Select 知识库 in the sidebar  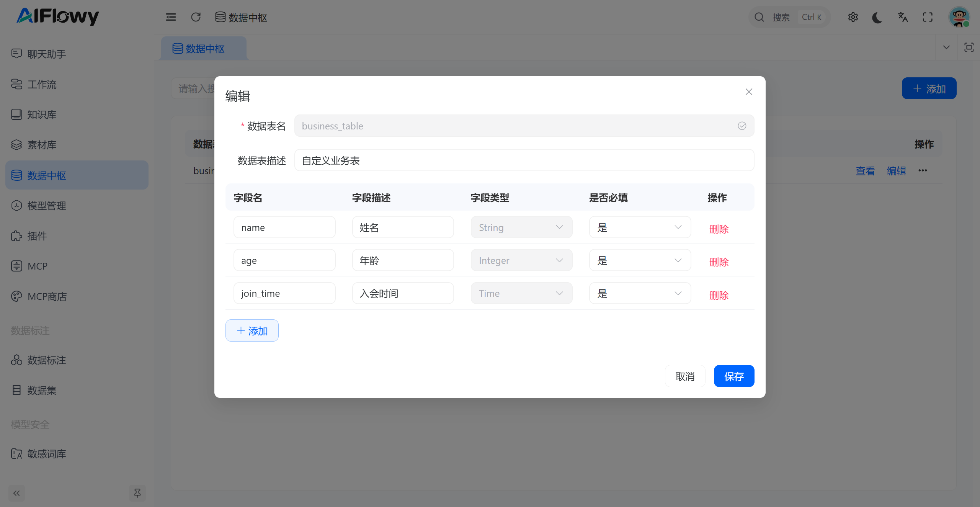pyautogui.click(x=42, y=114)
